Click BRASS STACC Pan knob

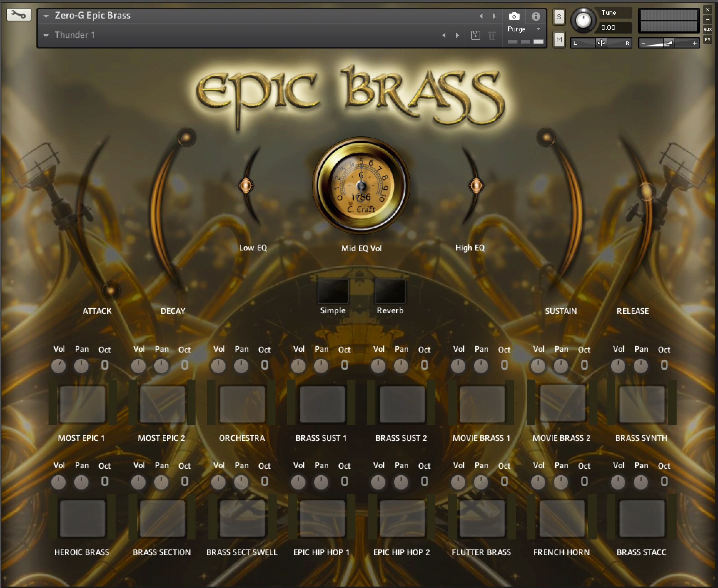(641, 482)
